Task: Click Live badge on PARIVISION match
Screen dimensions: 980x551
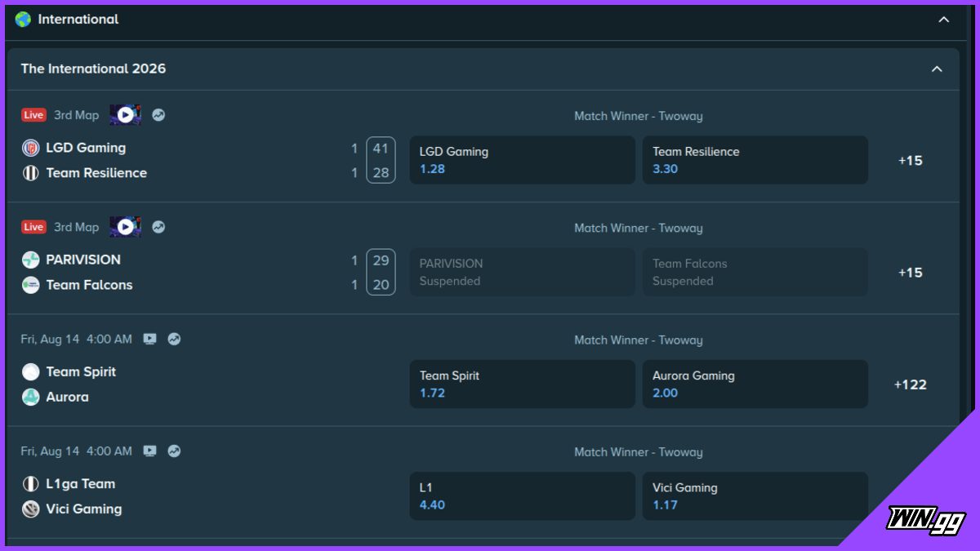Action: click(x=33, y=227)
